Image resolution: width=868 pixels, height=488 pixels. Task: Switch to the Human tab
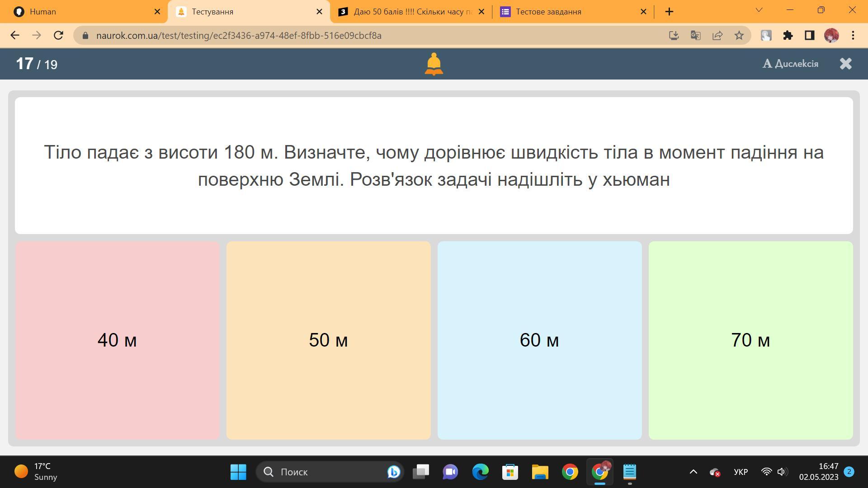point(81,12)
